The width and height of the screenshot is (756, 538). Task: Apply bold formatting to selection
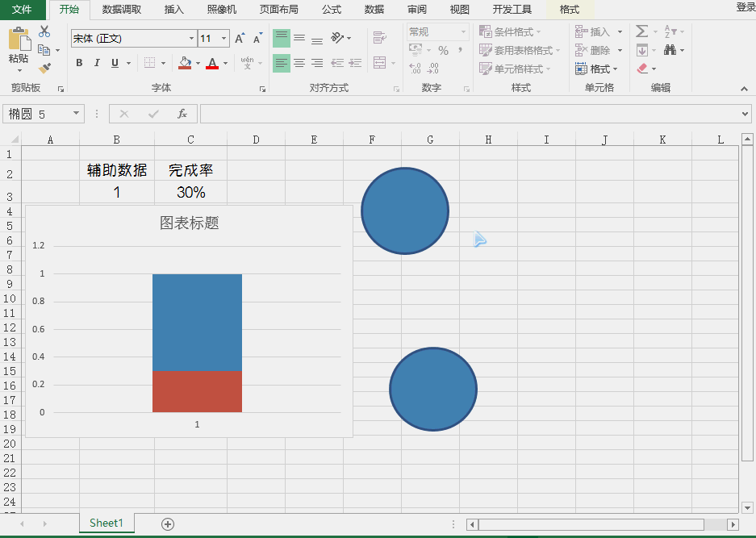78,62
